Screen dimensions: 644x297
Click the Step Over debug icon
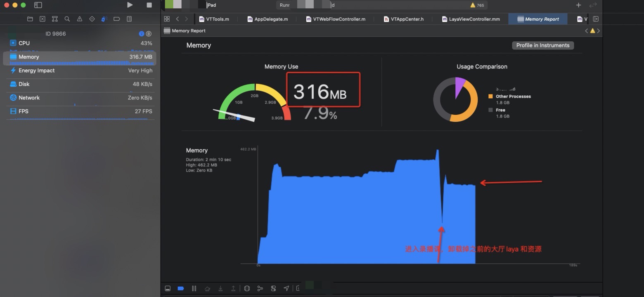tap(207, 288)
